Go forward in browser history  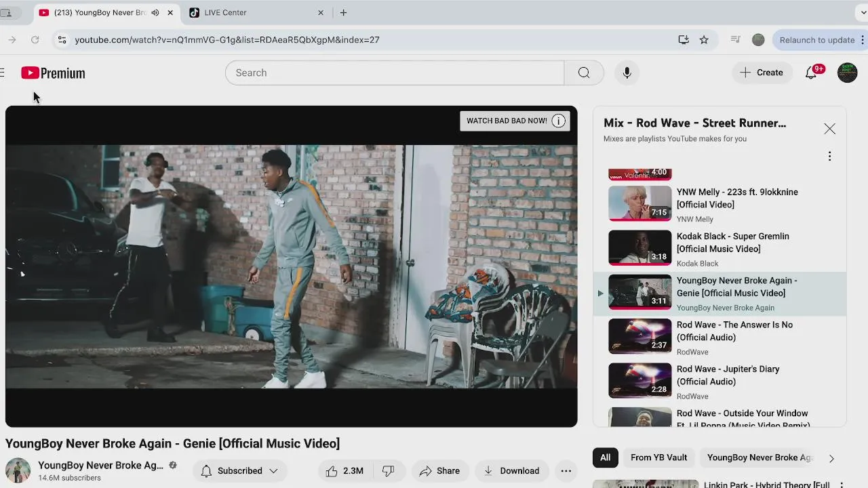(x=12, y=40)
